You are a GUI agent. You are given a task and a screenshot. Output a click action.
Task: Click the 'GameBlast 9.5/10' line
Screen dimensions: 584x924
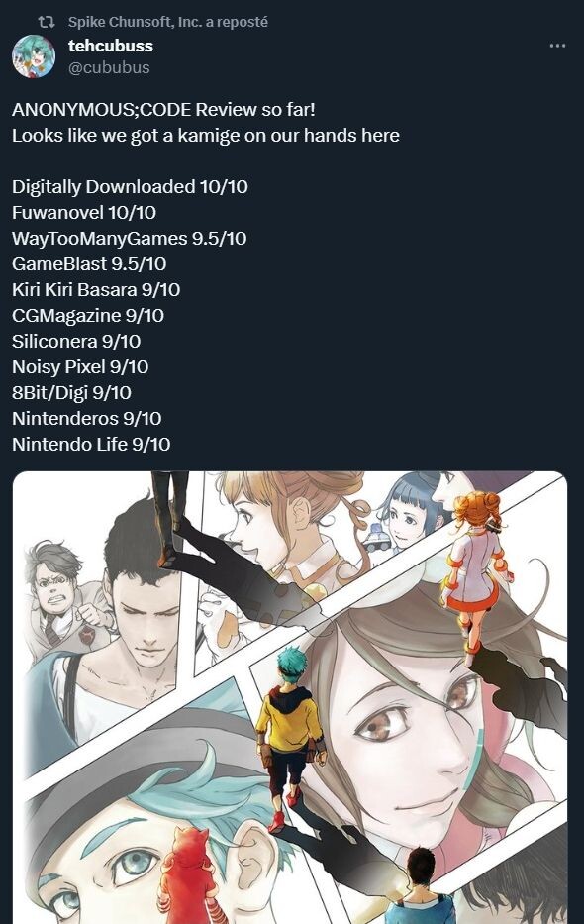coord(89,264)
